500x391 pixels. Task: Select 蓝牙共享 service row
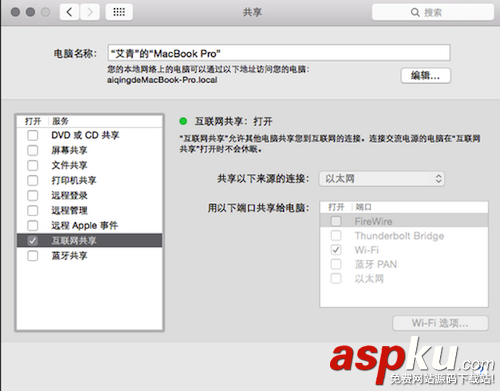point(89,256)
